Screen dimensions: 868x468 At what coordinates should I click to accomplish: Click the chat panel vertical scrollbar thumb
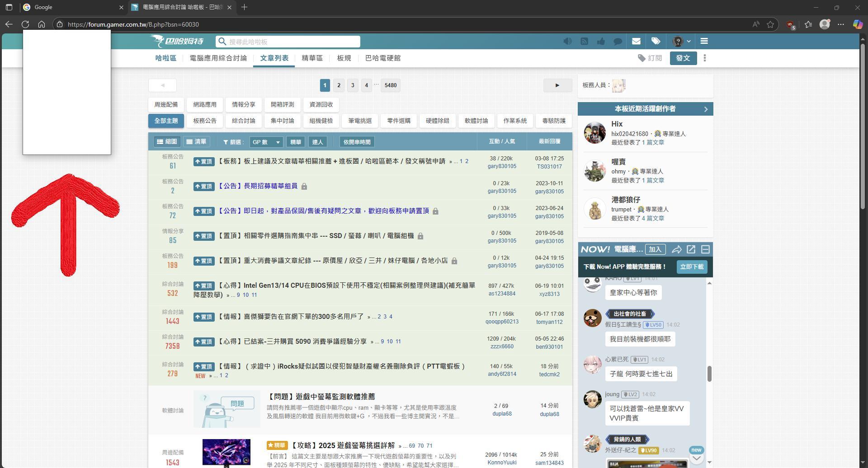point(709,374)
